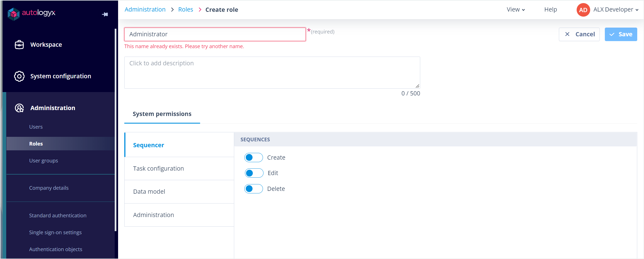Open Workspace in the sidebar
This screenshot has width=644, height=259.
pos(46,45)
